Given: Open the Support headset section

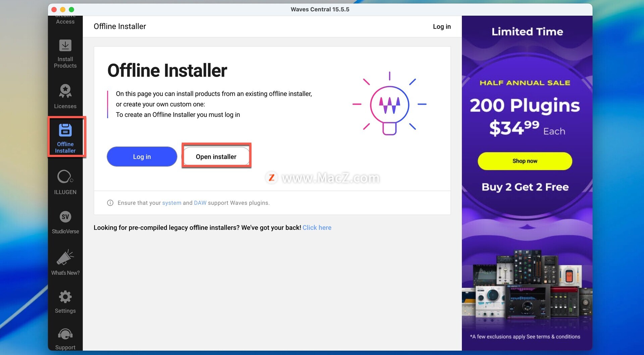Looking at the screenshot, I should 65,339.
